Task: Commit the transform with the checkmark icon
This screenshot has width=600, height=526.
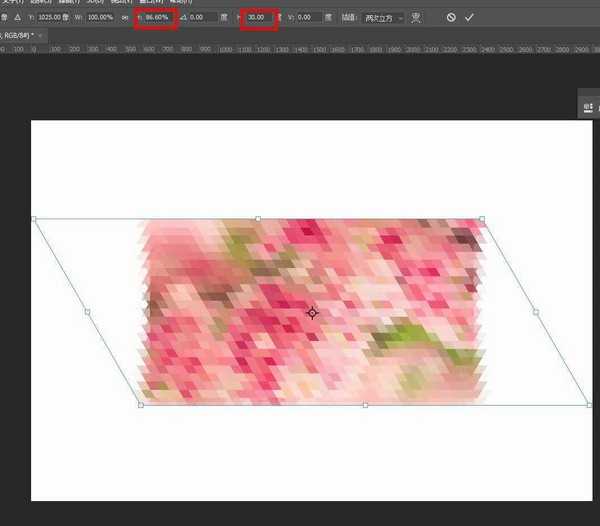Action: 469,18
